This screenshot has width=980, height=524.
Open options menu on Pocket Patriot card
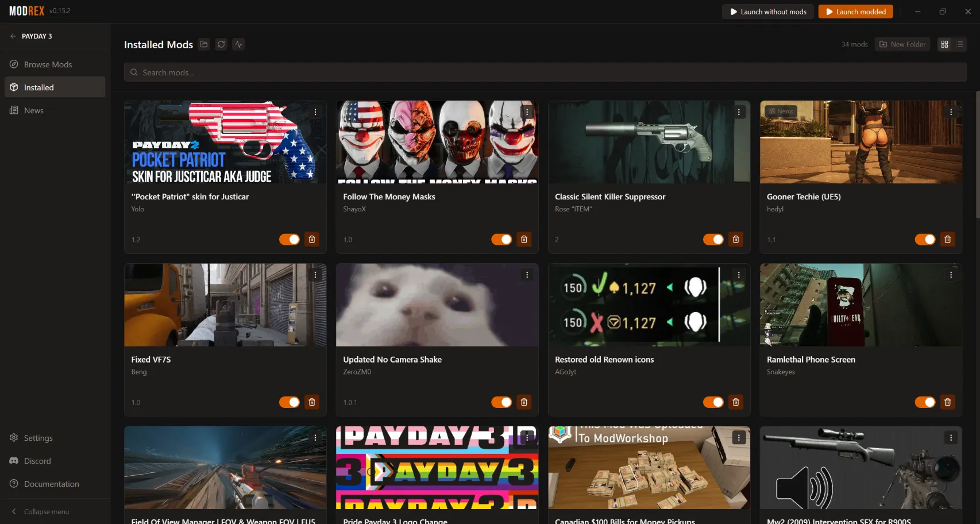pyautogui.click(x=315, y=112)
